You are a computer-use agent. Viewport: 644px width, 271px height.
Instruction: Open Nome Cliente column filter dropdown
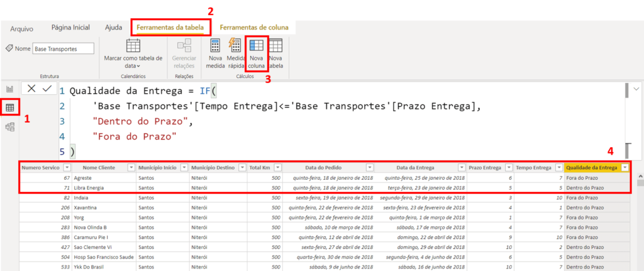pos(131,167)
